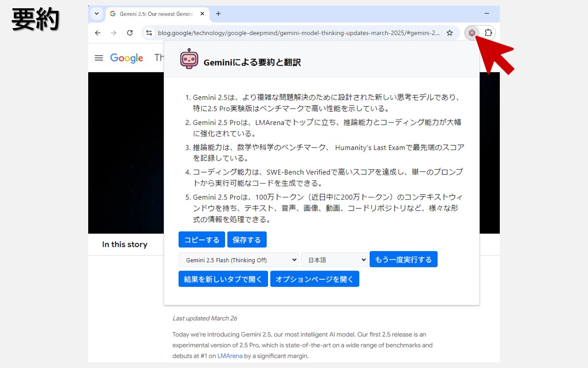Open the Google blog hamburger menu

[99, 58]
